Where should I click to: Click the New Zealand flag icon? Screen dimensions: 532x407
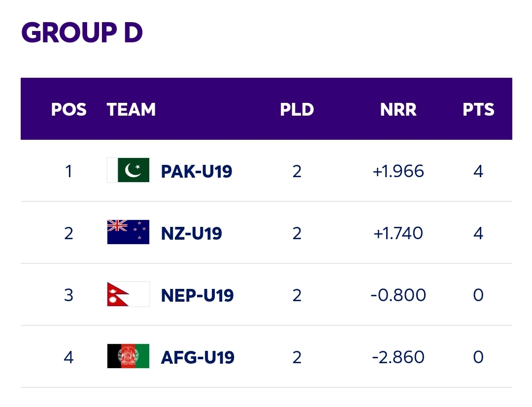(x=128, y=232)
